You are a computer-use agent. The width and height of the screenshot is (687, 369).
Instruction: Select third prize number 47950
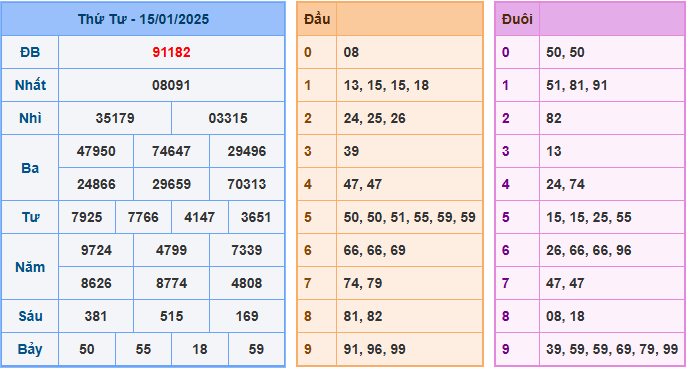pyautogui.click(x=96, y=151)
